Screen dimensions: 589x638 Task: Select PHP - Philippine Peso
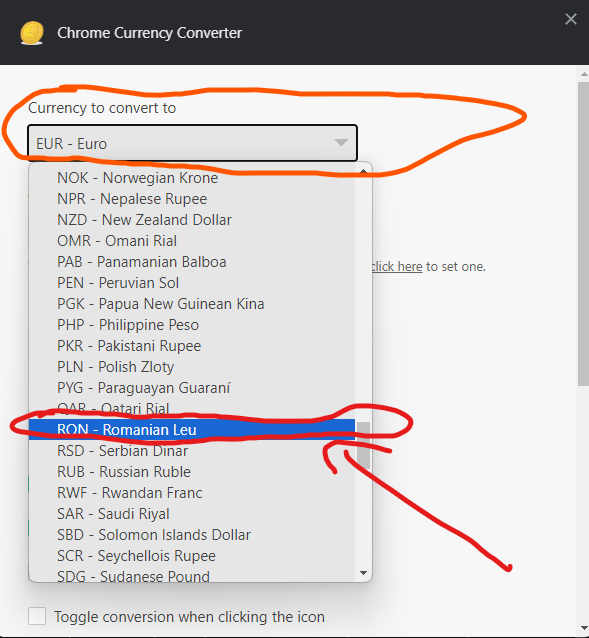click(192, 325)
